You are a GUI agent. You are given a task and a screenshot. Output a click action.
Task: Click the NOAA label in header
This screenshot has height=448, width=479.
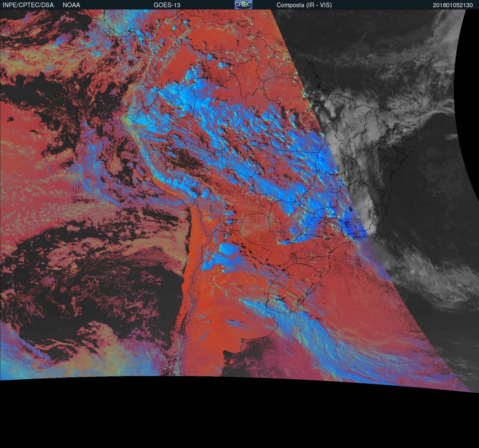(71, 5)
